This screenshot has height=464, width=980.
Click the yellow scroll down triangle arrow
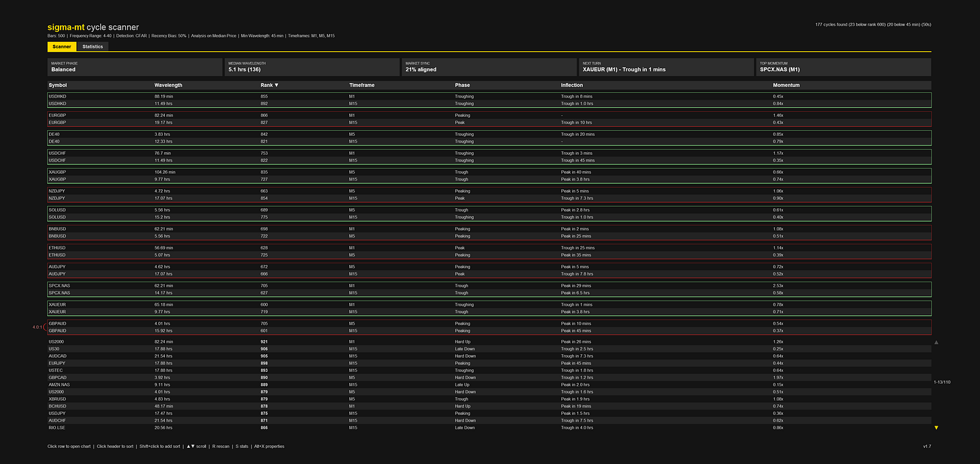(936, 428)
